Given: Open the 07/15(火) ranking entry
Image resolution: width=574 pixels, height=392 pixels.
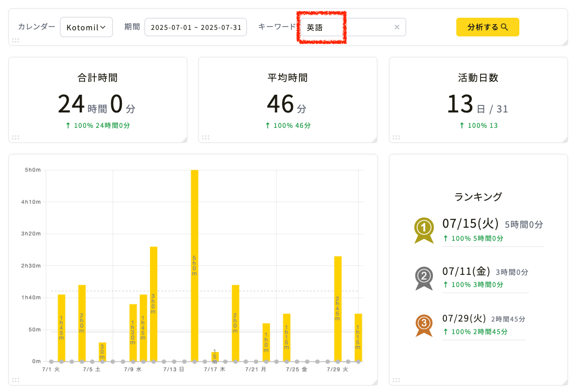Looking at the screenshot, I should tap(493, 231).
